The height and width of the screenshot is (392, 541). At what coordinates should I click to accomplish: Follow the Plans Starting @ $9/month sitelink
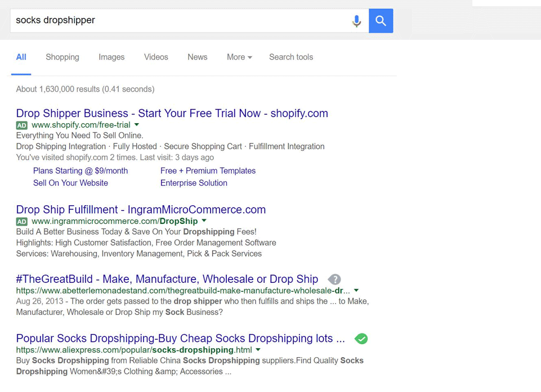pyautogui.click(x=81, y=171)
